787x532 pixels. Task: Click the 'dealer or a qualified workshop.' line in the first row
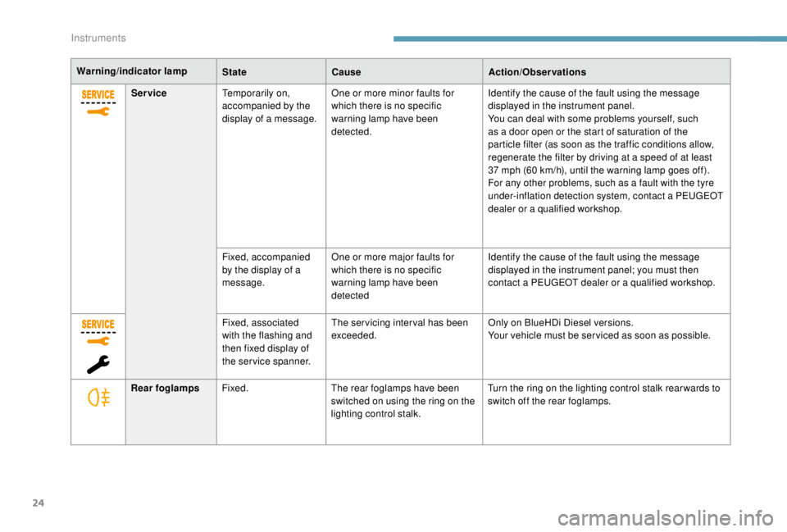click(555, 209)
